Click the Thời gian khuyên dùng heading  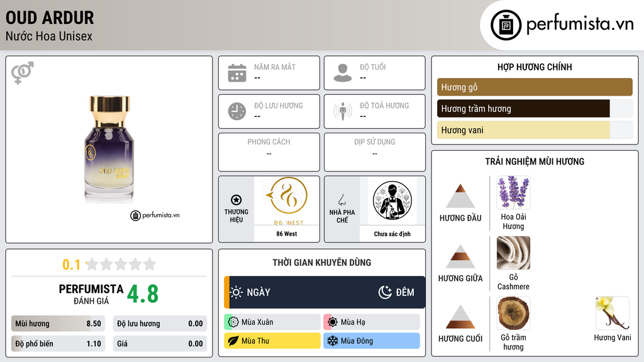(322, 263)
